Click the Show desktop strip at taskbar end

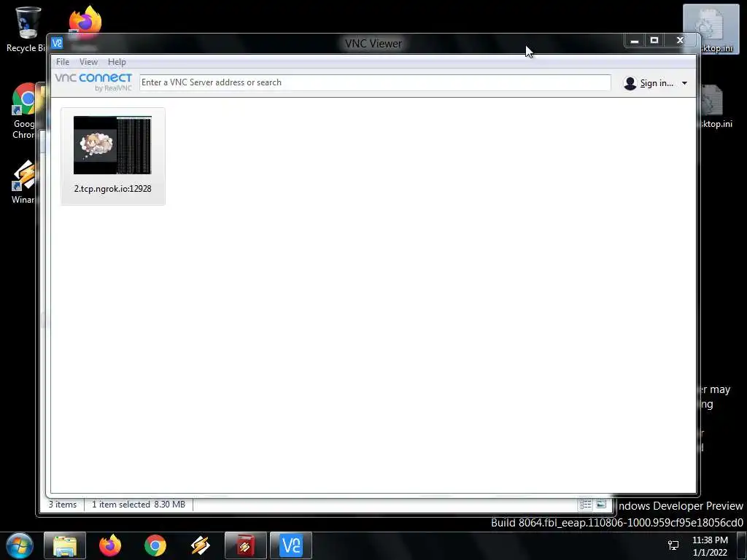742,545
